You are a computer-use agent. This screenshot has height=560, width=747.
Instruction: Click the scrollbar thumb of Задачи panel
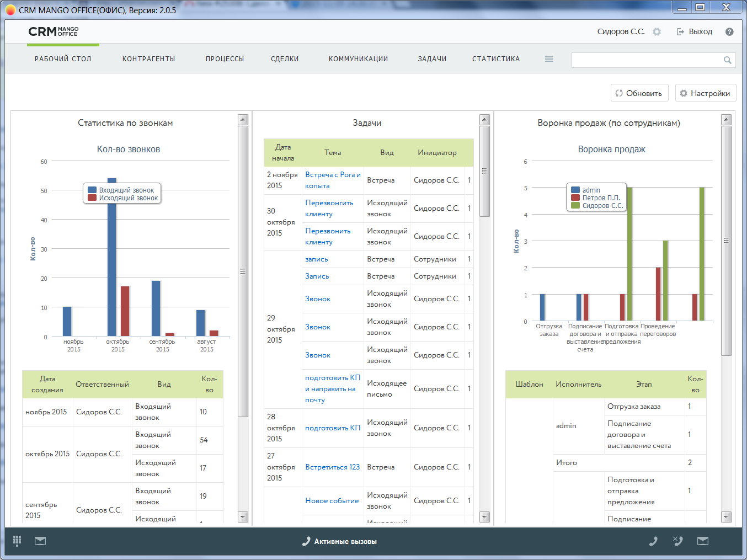[x=484, y=171]
